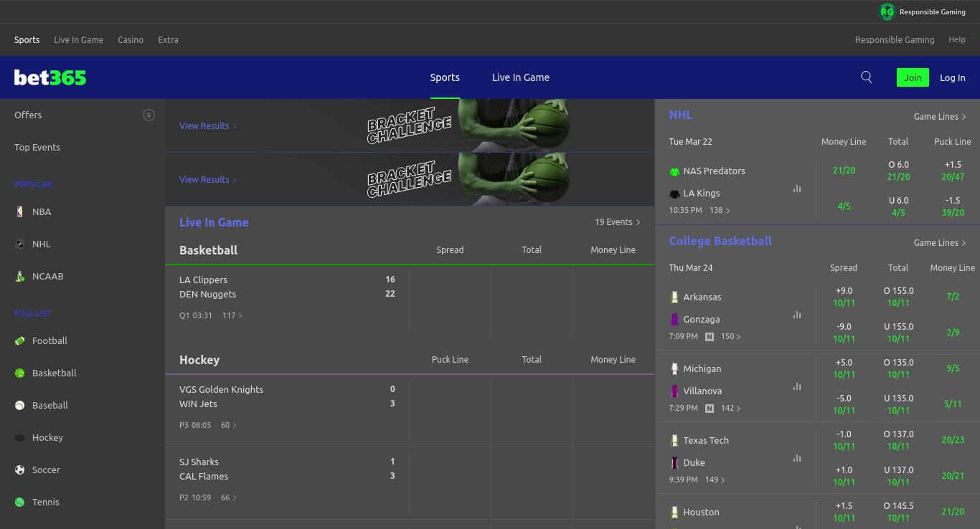This screenshot has height=529, width=980.
Task: Click the NHL section heading
Action: [681, 115]
